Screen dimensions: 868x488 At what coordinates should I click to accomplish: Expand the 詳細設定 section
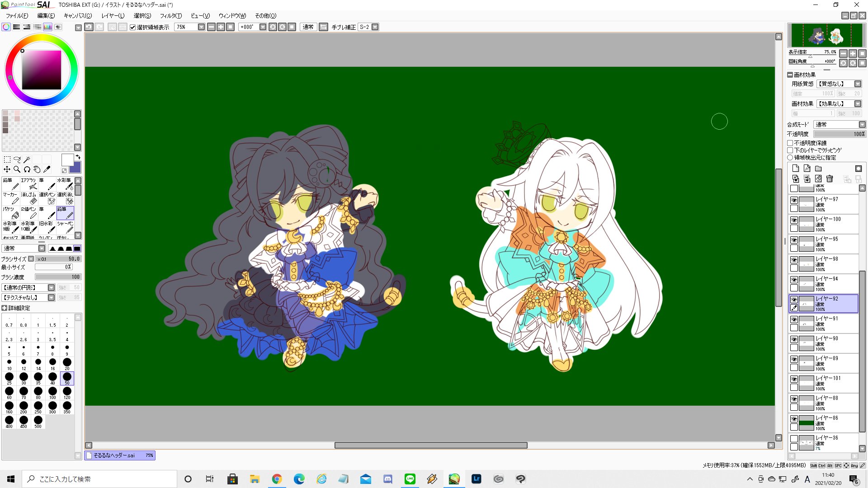[x=5, y=308]
